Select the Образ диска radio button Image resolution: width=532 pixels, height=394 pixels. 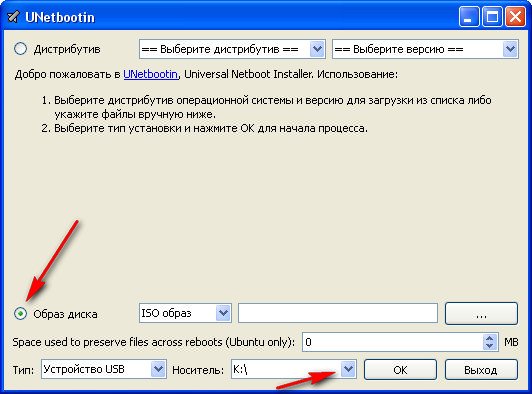coord(20,314)
